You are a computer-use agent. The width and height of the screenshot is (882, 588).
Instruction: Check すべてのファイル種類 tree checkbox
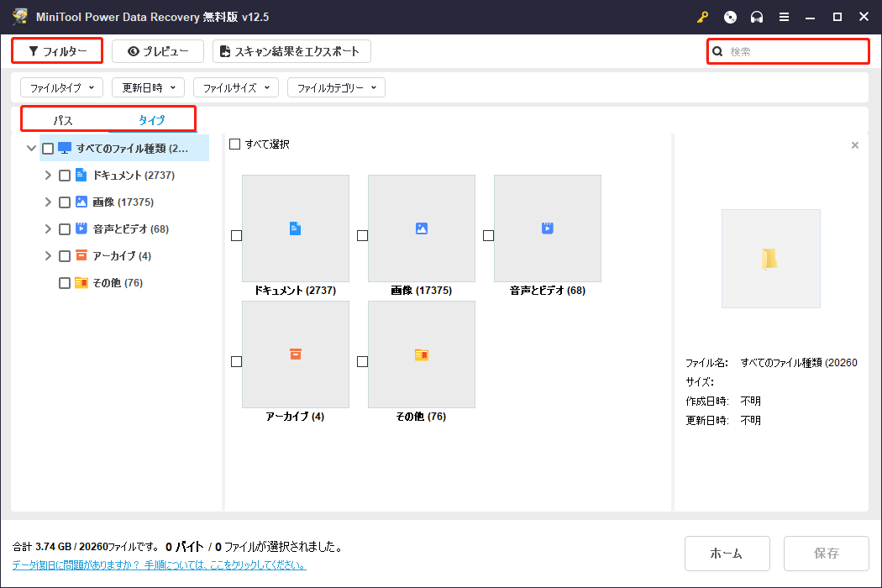pyautogui.click(x=48, y=149)
